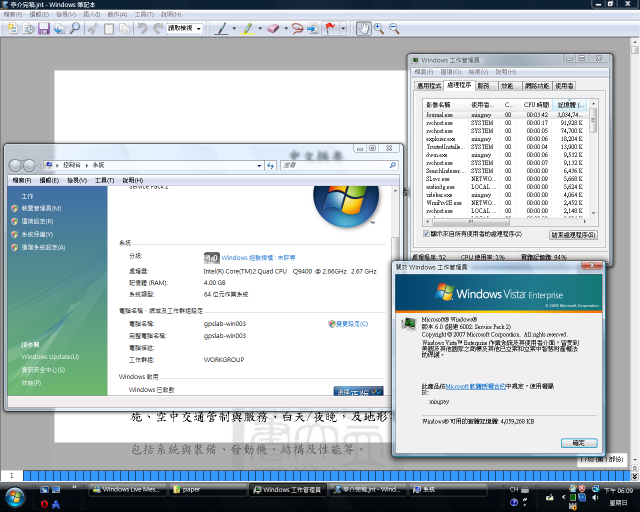Select the Pen tool
This screenshot has width=640, height=512.
pyautogui.click(x=222, y=29)
